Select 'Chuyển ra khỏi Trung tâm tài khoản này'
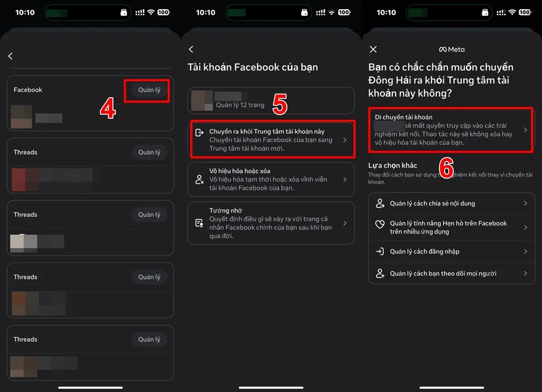The image size is (542, 392). coord(272,140)
